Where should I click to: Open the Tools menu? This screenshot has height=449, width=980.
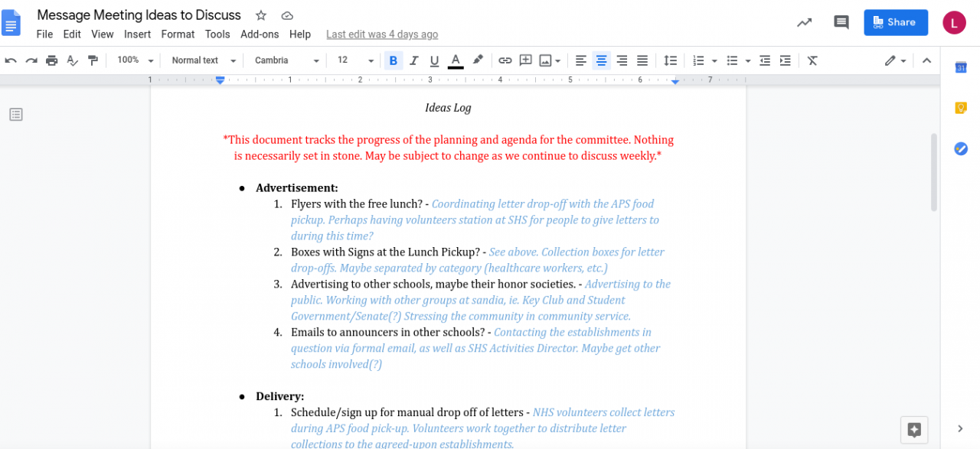[217, 34]
